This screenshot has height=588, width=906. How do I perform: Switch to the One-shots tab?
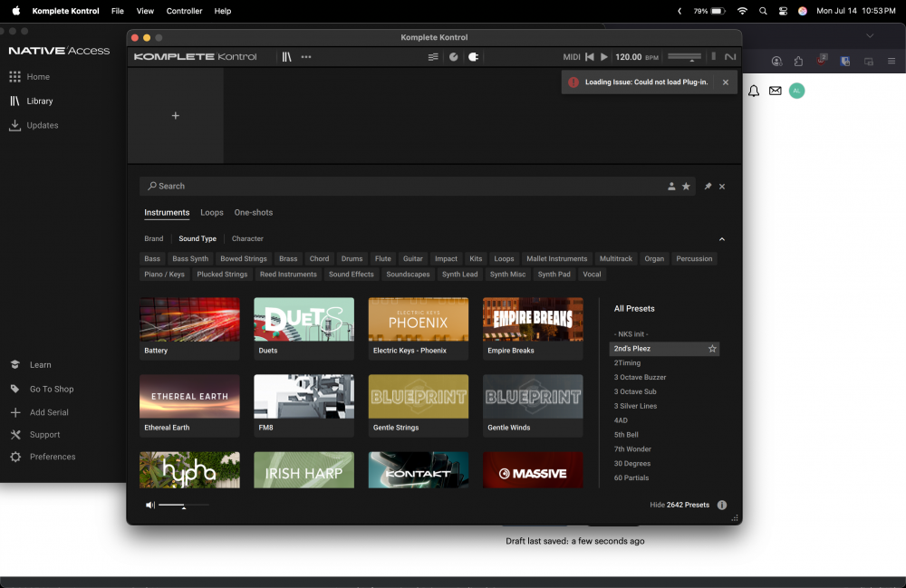[x=254, y=213]
